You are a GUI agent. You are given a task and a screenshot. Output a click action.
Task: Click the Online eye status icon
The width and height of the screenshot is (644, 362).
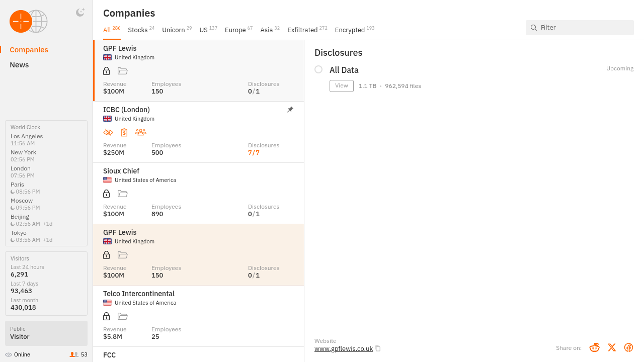[9, 354]
